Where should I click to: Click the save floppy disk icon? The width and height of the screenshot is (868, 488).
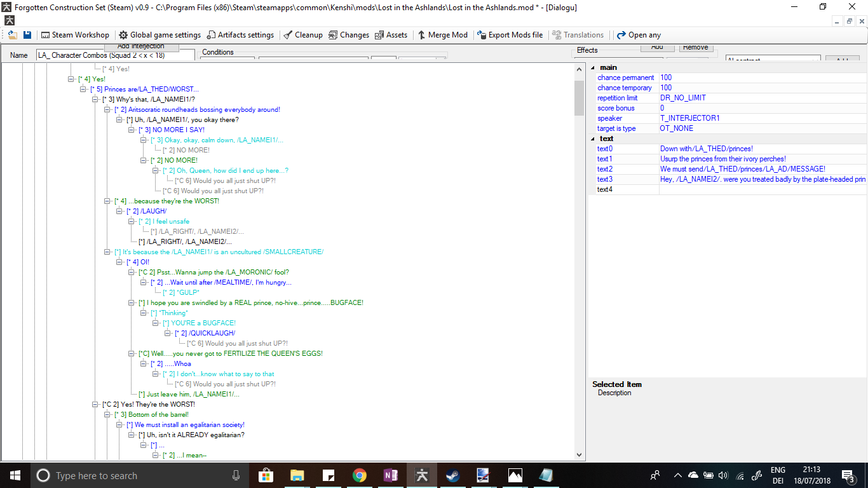coord(27,35)
